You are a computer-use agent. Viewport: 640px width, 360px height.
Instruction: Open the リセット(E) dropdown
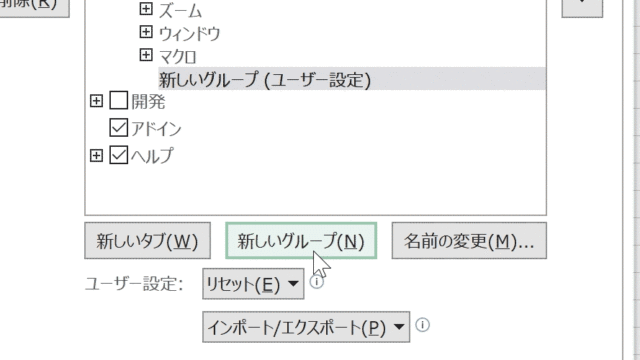pyautogui.click(x=253, y=284)
